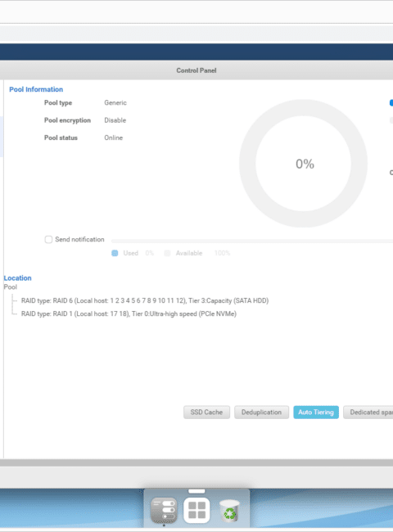The height and width of the screenshot is (532, 393).
Task: Select the RAID 6 SATA HDD tier row
Action: coord(145,300)
